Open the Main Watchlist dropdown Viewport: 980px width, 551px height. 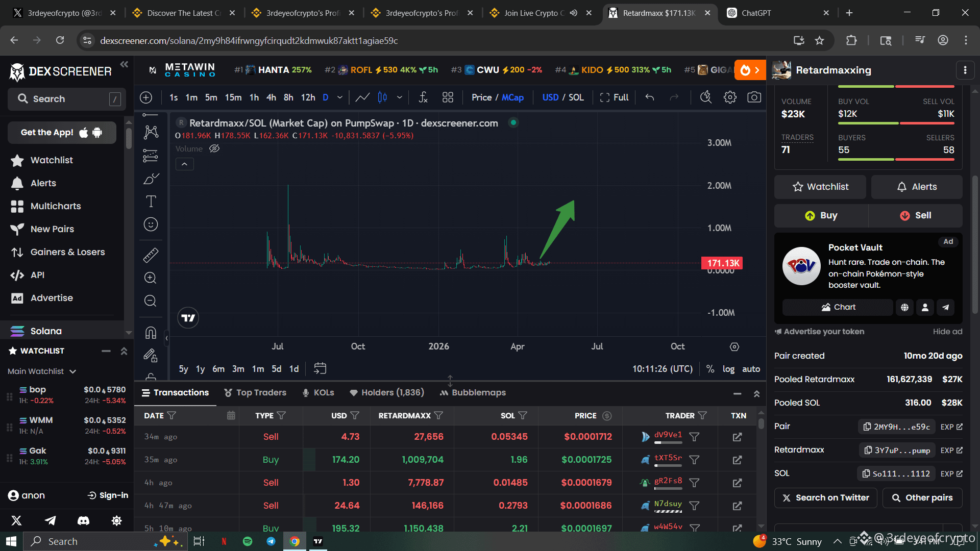tap(42, 371)
